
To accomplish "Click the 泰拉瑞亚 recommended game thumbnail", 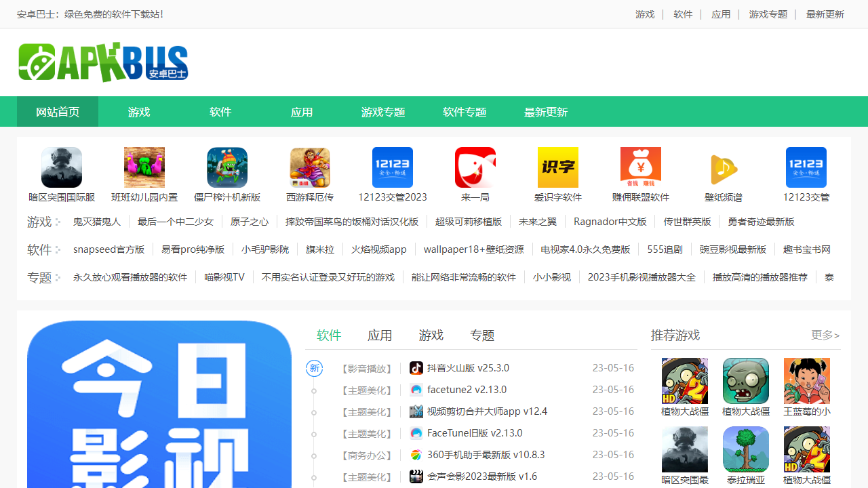I will pos(746,449).
